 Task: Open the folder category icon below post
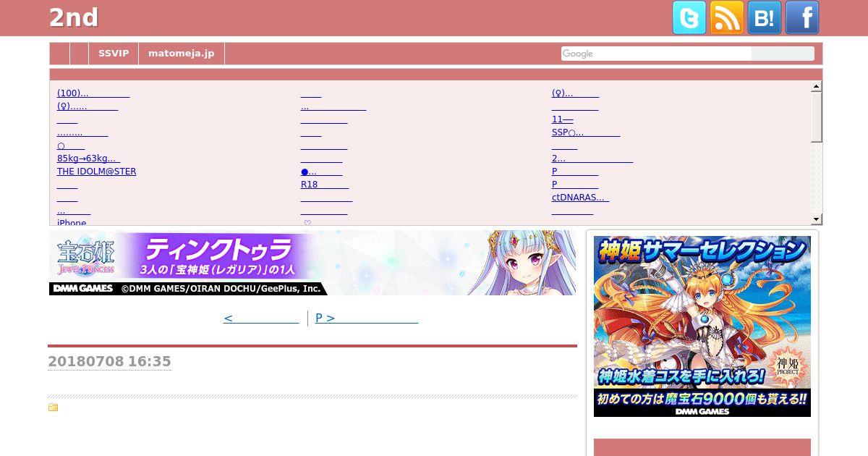click(53, 408)
